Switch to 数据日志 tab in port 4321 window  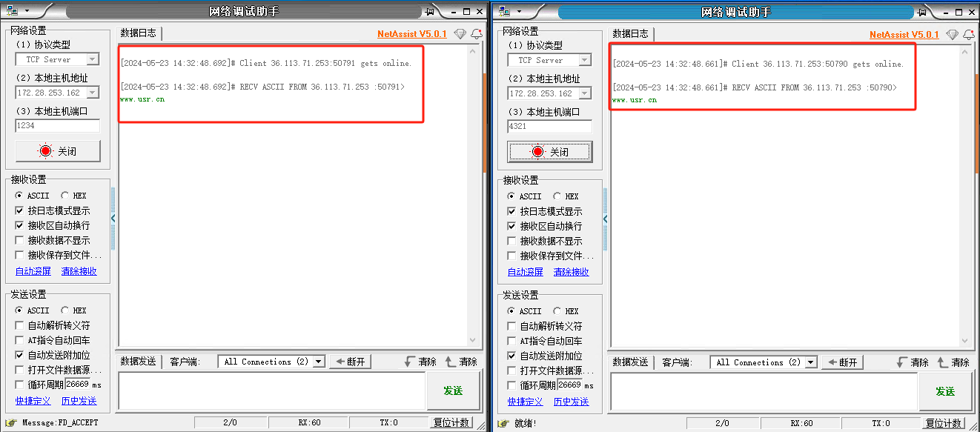point(631,33)
